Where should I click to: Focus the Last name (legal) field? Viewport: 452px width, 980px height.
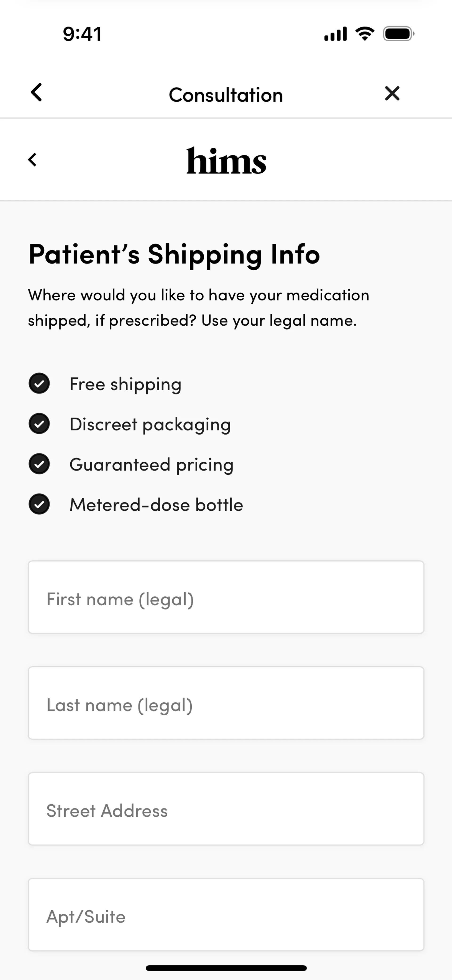[226, 703]
